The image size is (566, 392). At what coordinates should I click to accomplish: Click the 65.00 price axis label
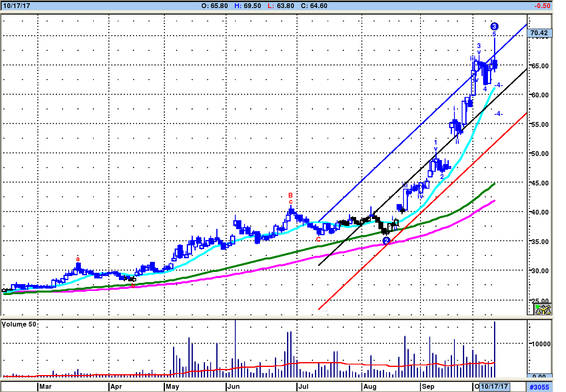click(540, 66)
